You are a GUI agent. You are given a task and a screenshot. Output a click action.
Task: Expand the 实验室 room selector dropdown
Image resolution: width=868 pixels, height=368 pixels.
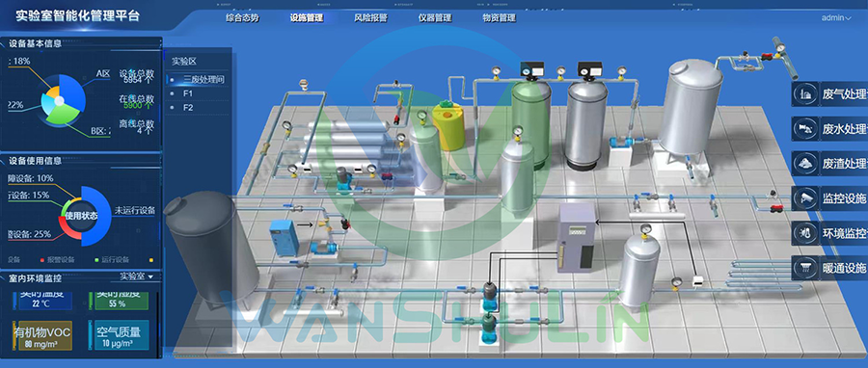click(x=137, y=276)
